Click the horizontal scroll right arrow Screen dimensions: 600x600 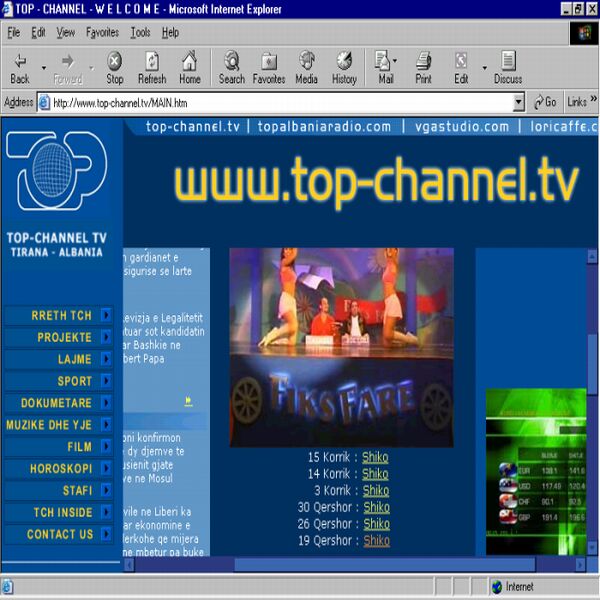pyautogui.click(x=580, y=564)
